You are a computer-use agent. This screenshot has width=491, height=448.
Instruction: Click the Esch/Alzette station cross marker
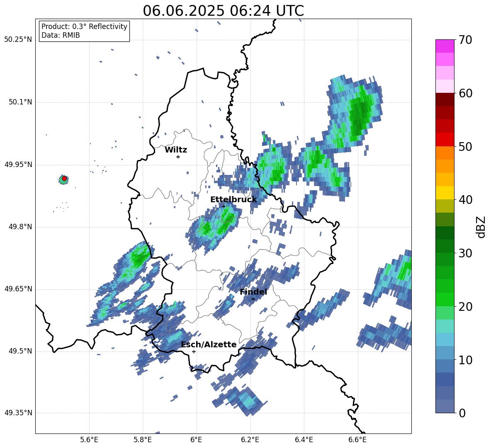point(194,351)
